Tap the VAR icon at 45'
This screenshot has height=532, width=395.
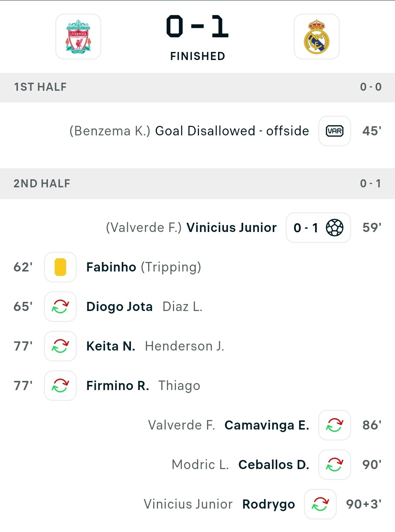coord(335,131)
